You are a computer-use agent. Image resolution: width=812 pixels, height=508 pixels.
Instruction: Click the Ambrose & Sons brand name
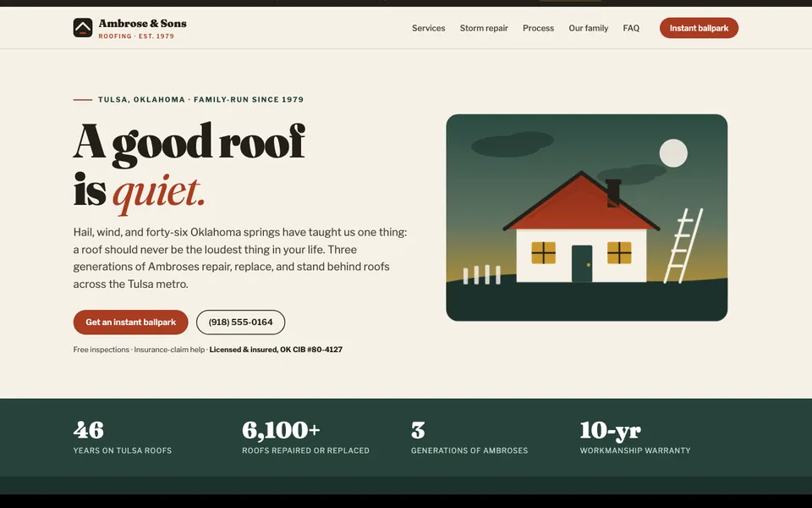click(x=142, y=24)
